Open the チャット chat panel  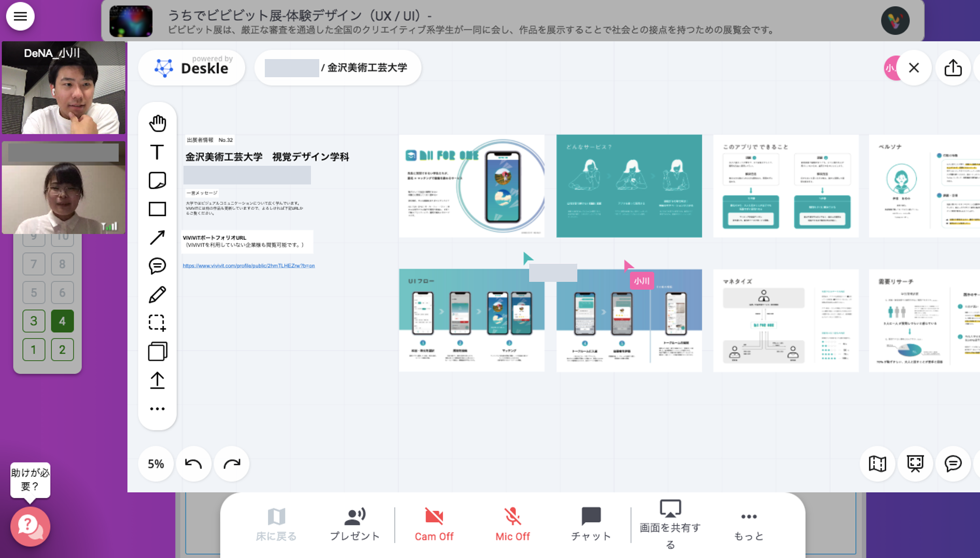591,524
